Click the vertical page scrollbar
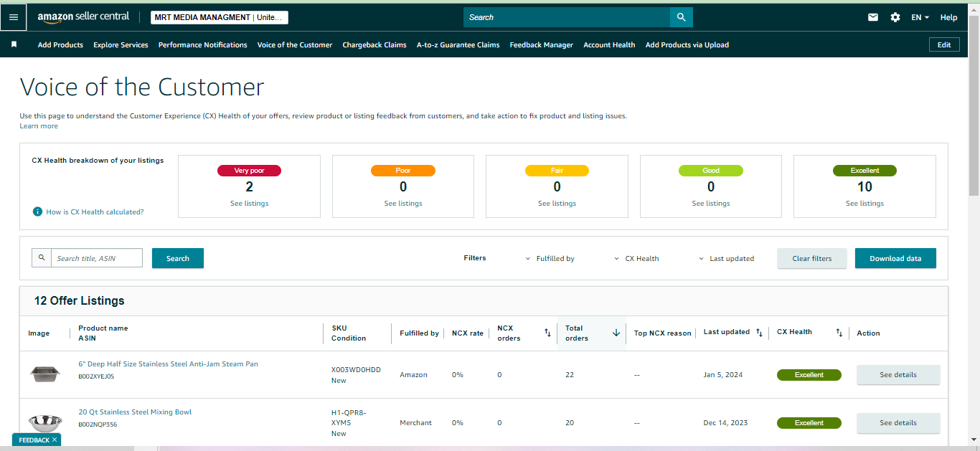 (974, 105)
